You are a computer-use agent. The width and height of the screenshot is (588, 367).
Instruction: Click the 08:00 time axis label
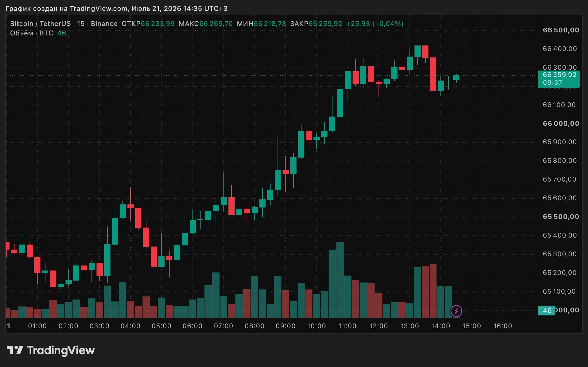tap(254, 326)
